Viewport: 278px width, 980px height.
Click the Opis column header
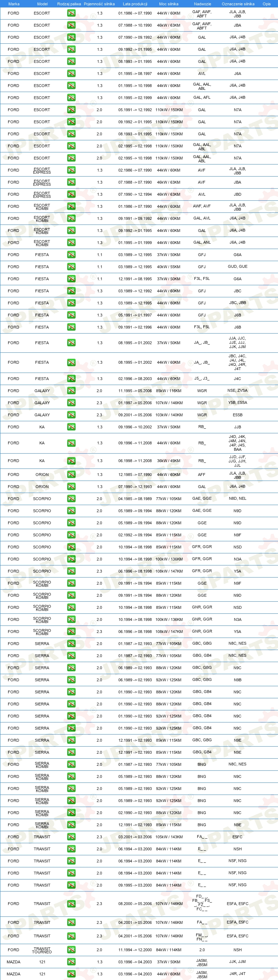pos(267,4)
